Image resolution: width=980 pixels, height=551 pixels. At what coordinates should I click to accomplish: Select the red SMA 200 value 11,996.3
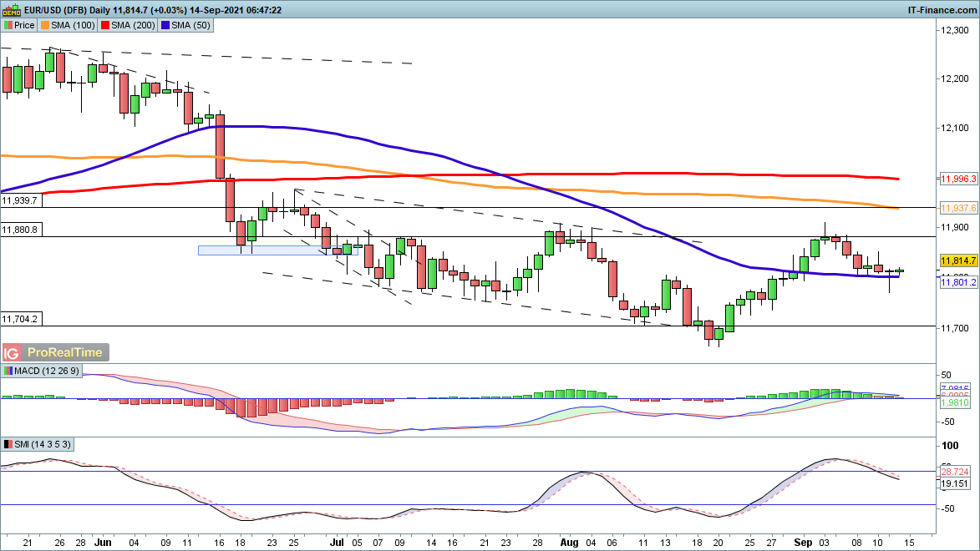[x=958, y=179]
